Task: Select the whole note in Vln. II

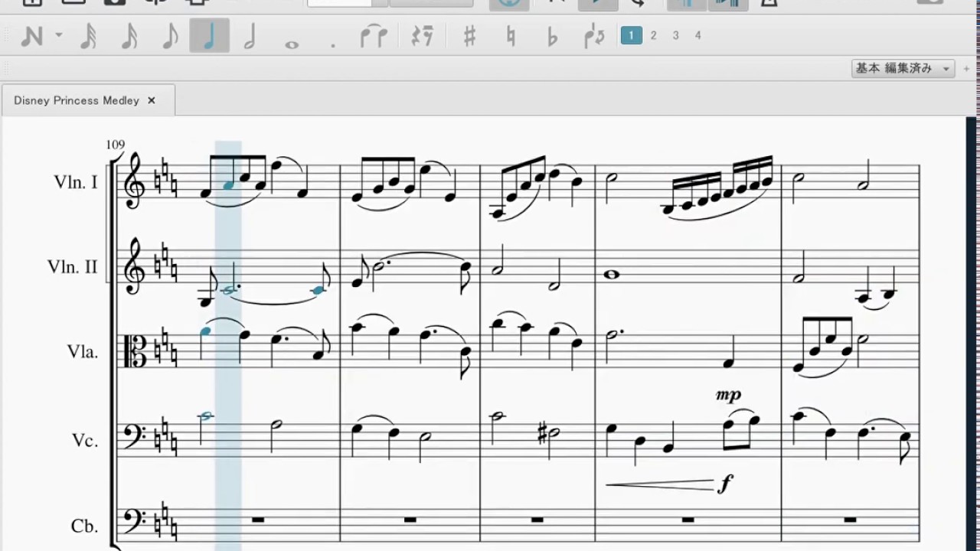Action: pos(612,275)
